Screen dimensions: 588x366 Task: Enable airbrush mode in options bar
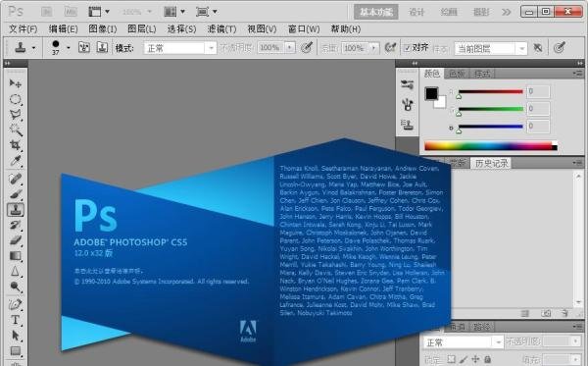[390, 48]
